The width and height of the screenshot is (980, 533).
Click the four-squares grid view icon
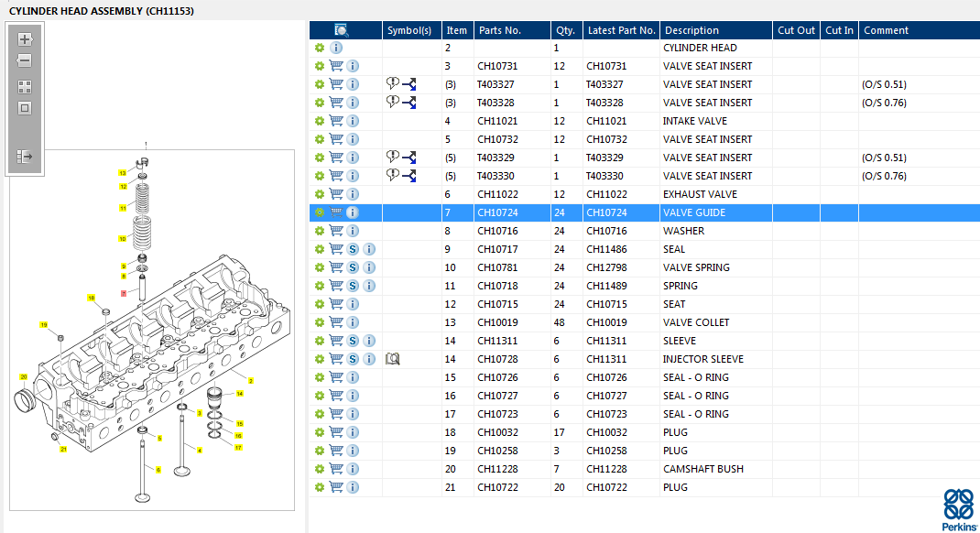tap(25, 87)
